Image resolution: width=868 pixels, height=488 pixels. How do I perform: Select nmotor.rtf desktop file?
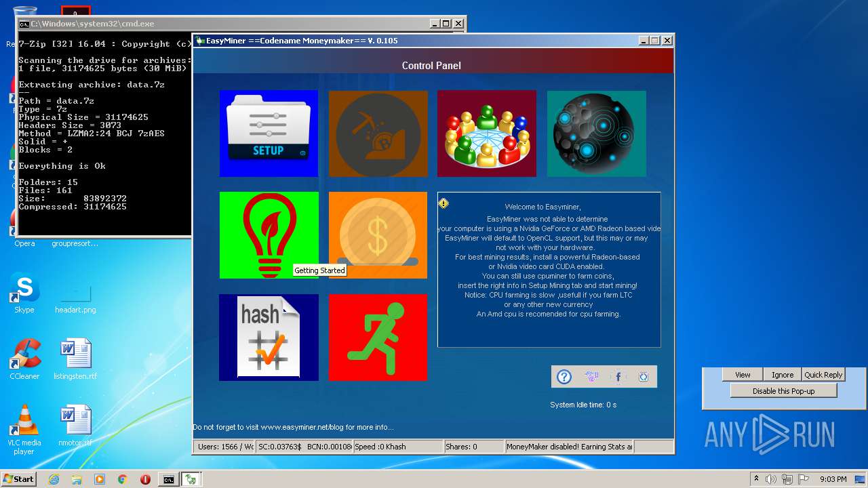coord(75,426)
